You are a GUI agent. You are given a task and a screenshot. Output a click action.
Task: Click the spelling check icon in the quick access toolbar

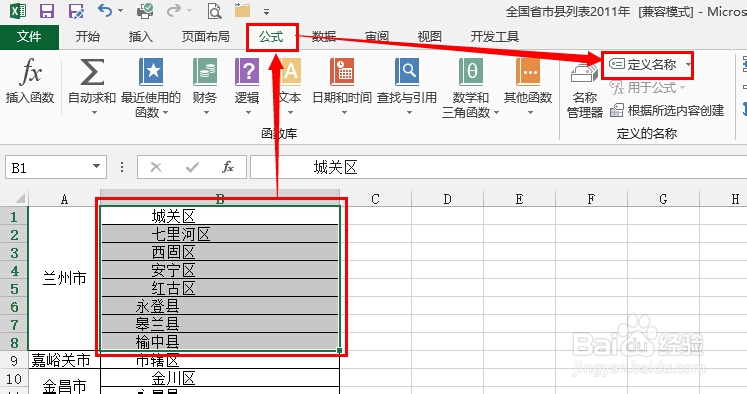click(x=145, y=10)
